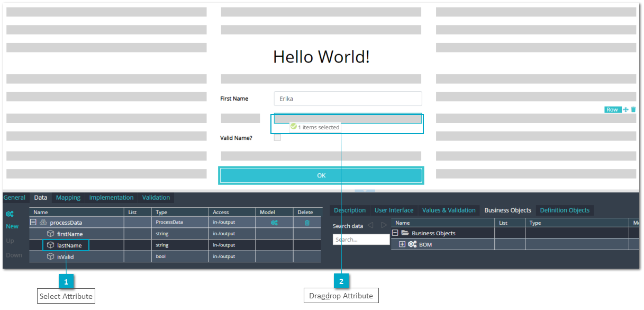Viewport: 644px width, 310px height.
Task: Click the Business Objects folder icon
Action: tap(405, 233)
